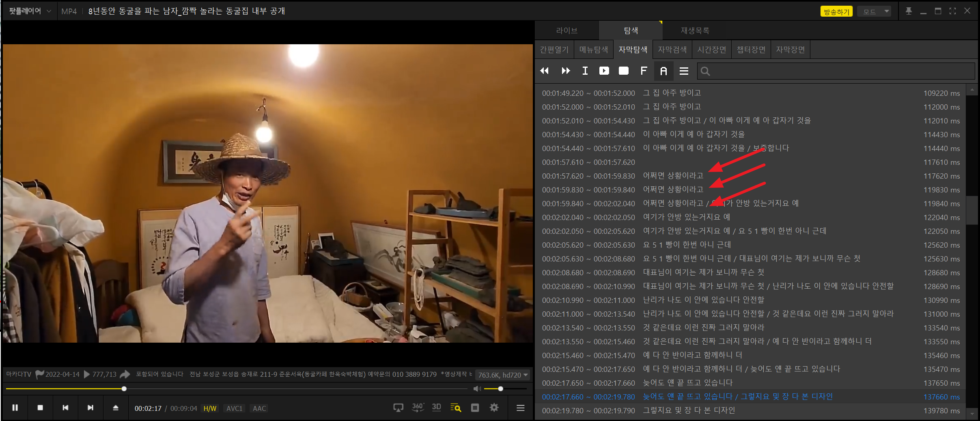The image size is (980, 421).
Task: Mute audio with the speaker icon
Action: [477, 389]
